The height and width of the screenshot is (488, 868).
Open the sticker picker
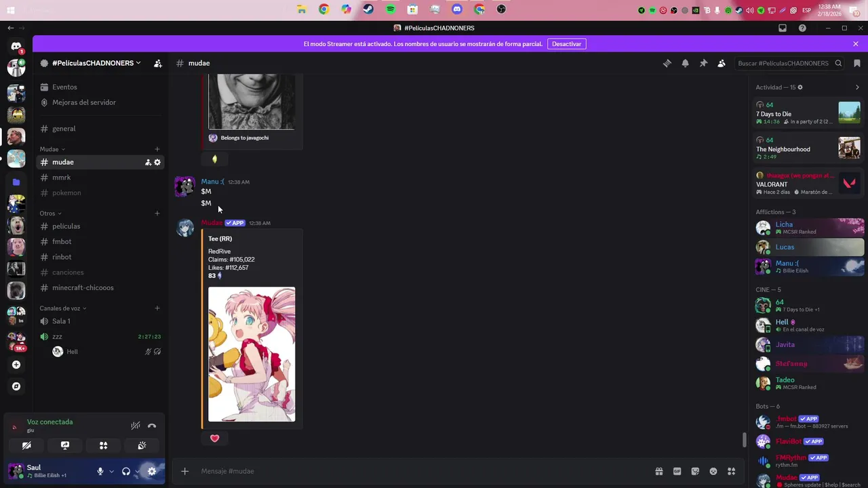695,471
